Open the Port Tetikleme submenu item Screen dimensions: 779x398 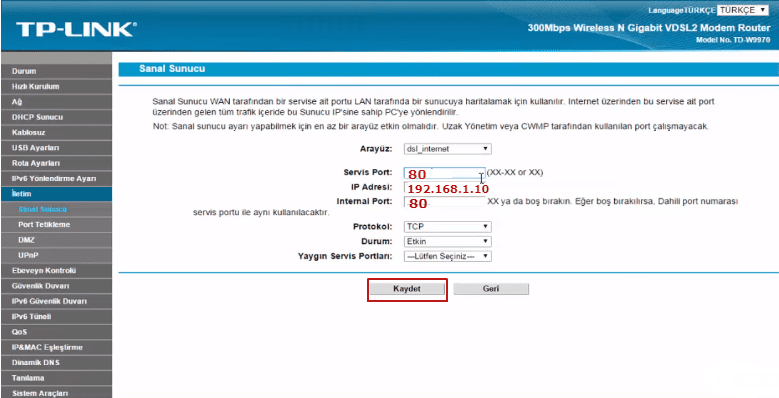coord(44,225)
